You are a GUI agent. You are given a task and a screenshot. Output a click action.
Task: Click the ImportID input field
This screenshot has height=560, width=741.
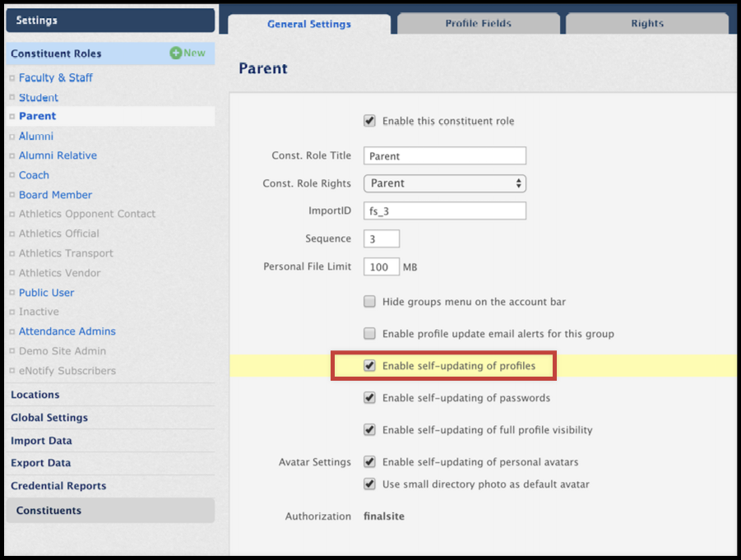coord(445,211)
